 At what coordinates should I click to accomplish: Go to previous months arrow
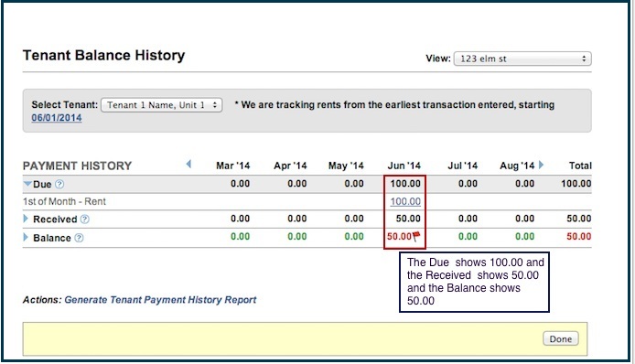[188, 164]
